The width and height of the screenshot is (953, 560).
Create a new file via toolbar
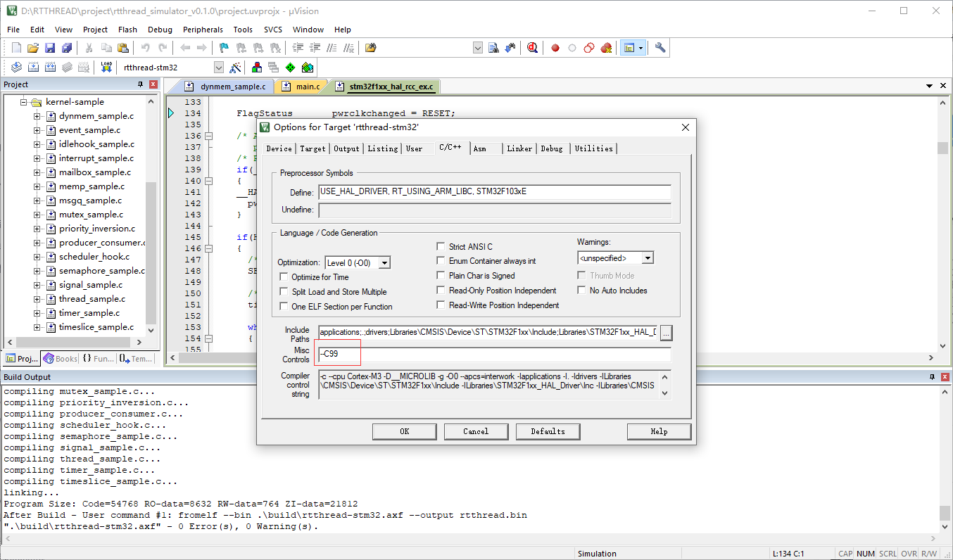coord(16,48)
